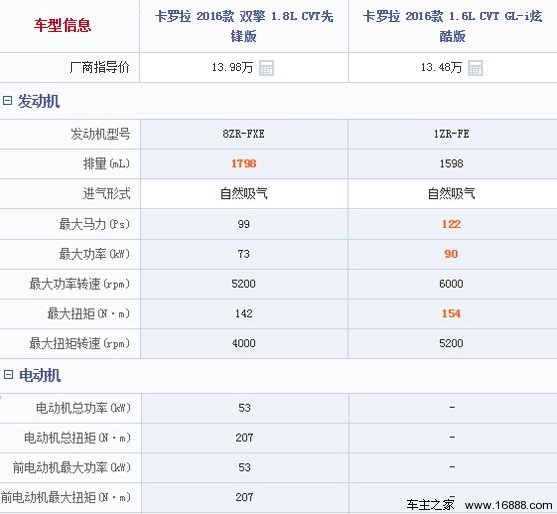Viewport: 557px width, 514px height.
Task: Click 自然吸气 in the 1.6L column
Action: 451,194
